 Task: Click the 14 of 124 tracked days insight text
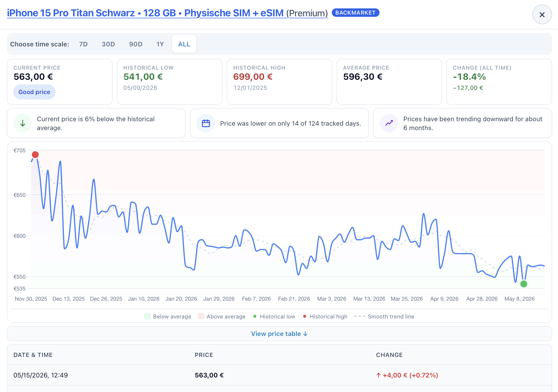click(291, 123)
